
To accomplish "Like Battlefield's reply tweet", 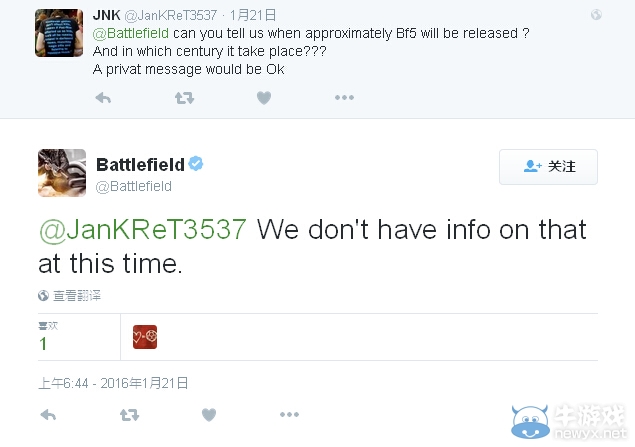I will pyautogui.click(x=209, y=415).
